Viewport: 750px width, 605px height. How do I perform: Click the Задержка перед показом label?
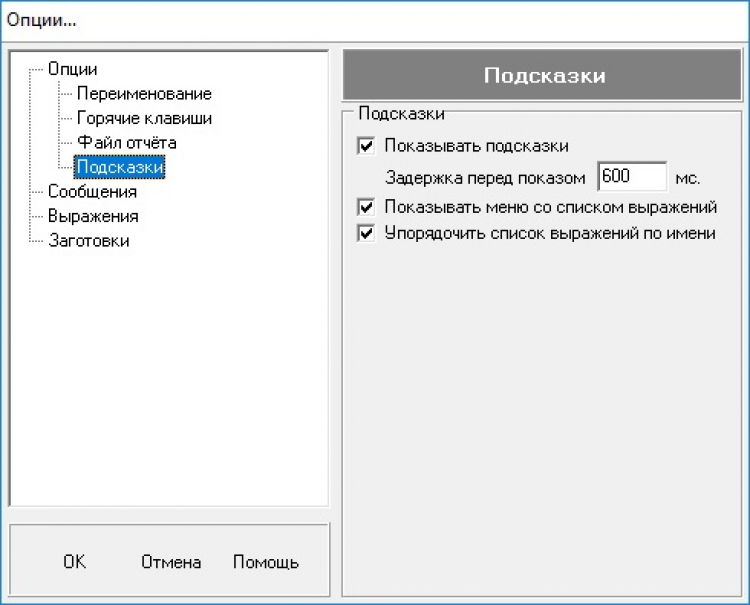coord(485,178)
